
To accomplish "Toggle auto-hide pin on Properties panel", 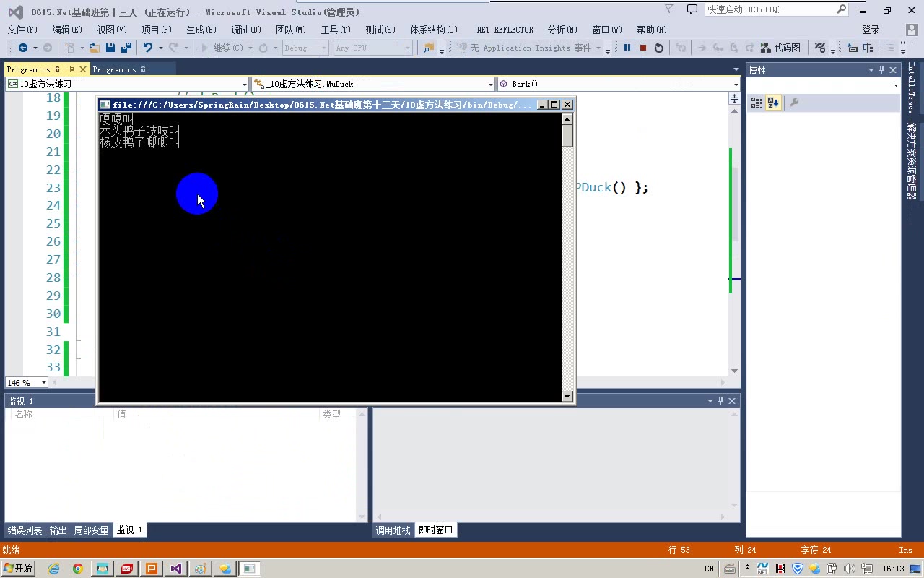I will point(881,70).
